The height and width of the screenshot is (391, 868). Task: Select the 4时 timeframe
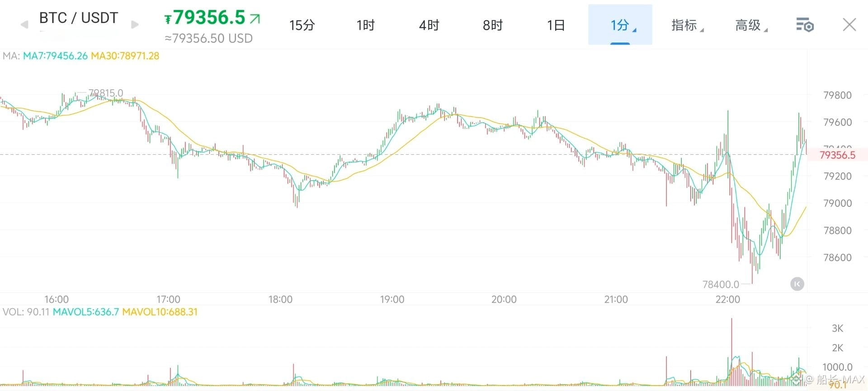coord(429,25)
